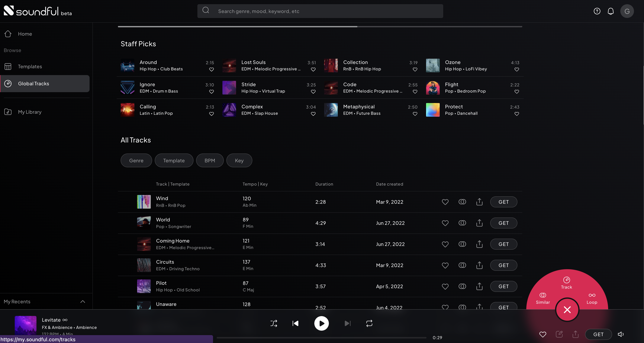Choose Loop in the pink radial menu

pos(592,298)
